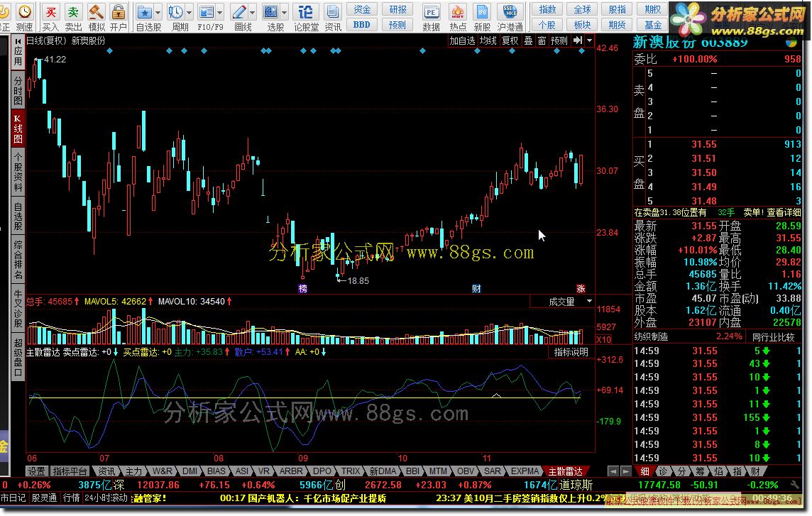Click 股灵通 in the bottom bar
Viewport: 812px width, 516px height.
pyautogui.click(x=44, y=498)
